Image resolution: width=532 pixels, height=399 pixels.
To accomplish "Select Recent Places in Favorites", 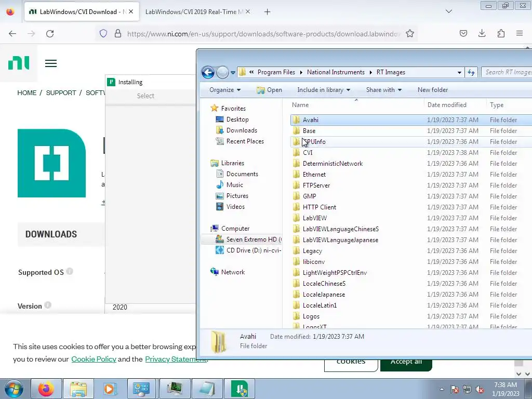I will 245,141.
